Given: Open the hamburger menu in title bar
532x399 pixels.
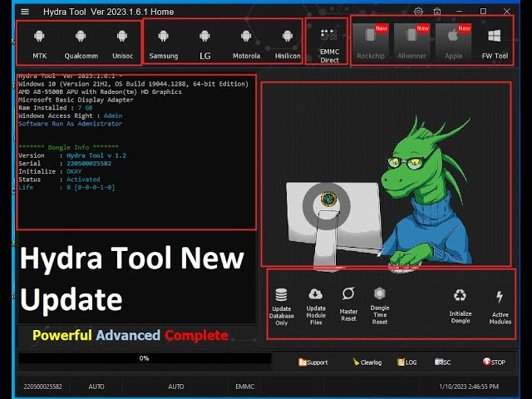Looking at the screenshot, I should tap(25, 12).
